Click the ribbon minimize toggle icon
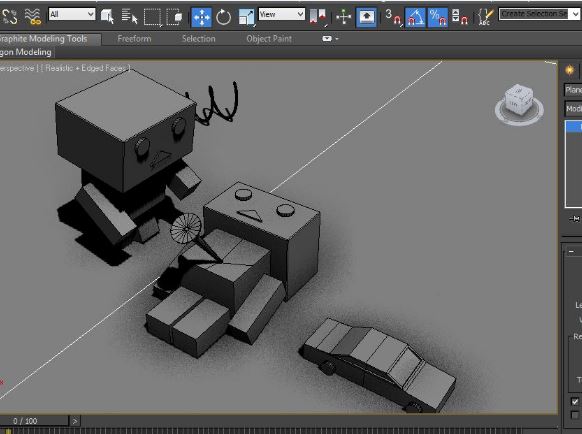Viewport: 582px width, 434px height. [327, 39]
